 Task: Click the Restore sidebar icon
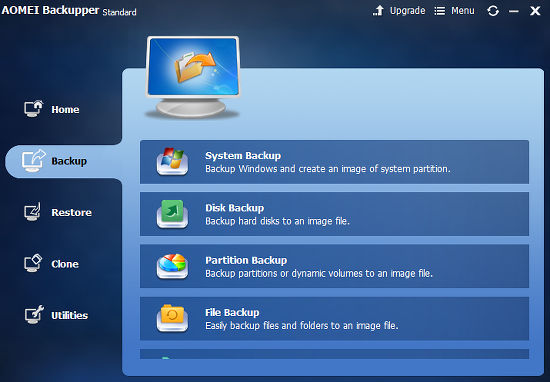coord(33,212)
